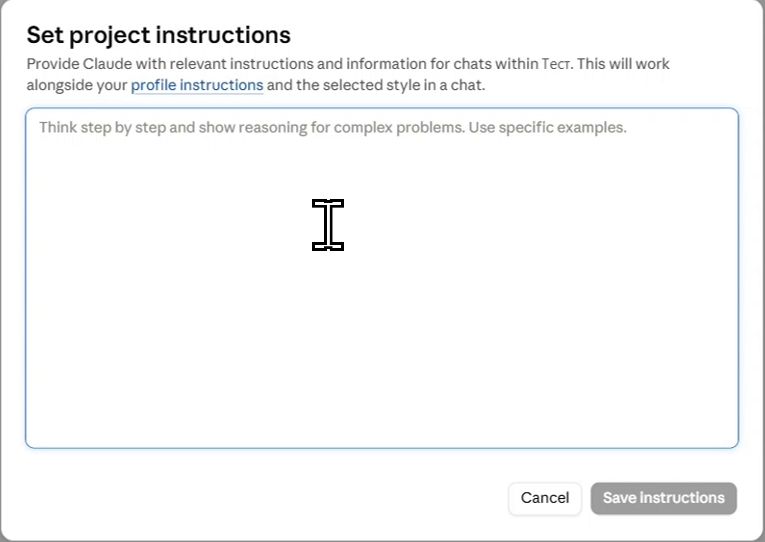Click the dimmed backdrop below the dialog
The image size is (765, 542).
[382, 541]
